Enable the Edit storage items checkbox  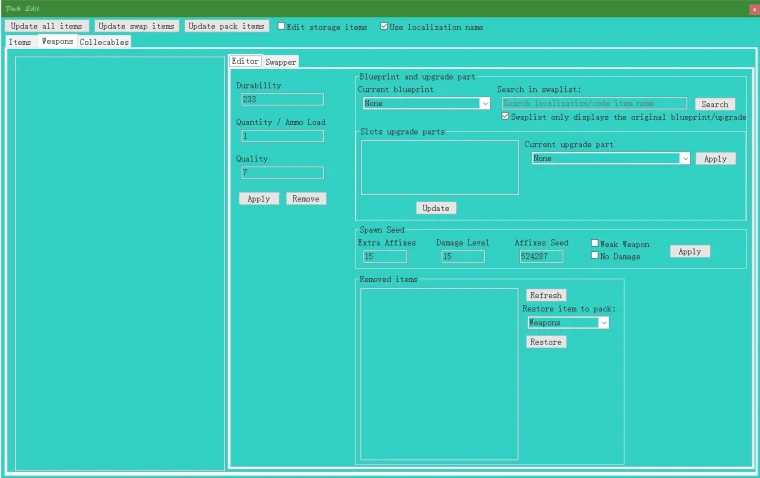[x=282, y=27]
